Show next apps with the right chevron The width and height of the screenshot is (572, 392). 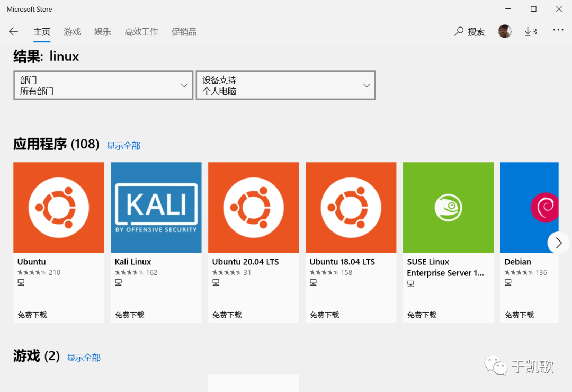[x=559, y=243]
